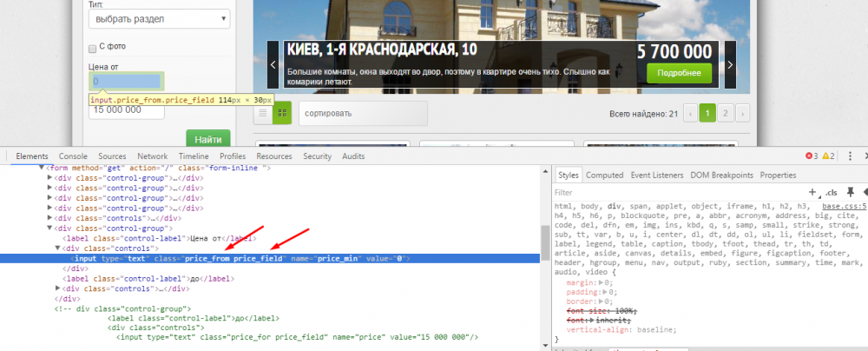Screen dimensions: 868x351
Task: Open the Audits DevTools tab
Action: (x=353, y=156)
